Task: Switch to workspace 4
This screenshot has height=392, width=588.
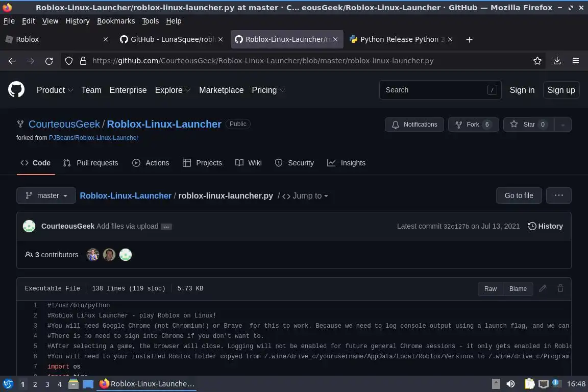Action: pos(59,384)
